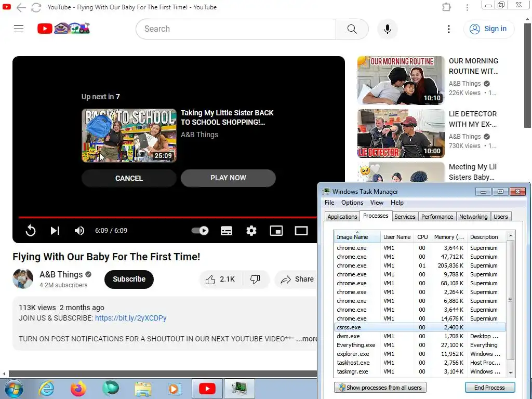Start voice search with microphone icon
Screen dimensions: 532x399
[x=387, y=29]
